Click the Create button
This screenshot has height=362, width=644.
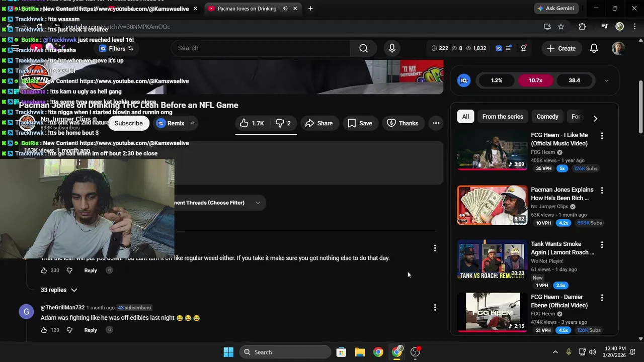(x=561, y=48)
